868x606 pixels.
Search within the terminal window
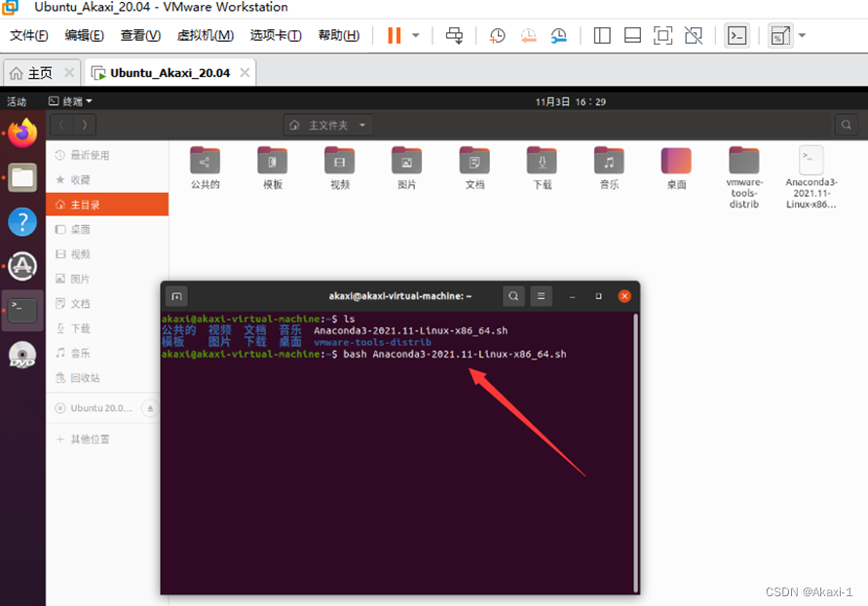coord(513,296)
